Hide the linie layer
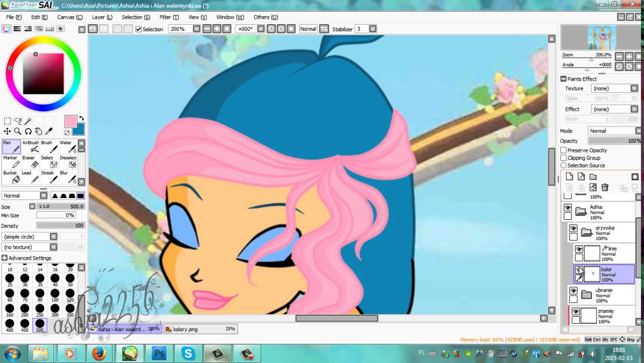 point(579,249)
